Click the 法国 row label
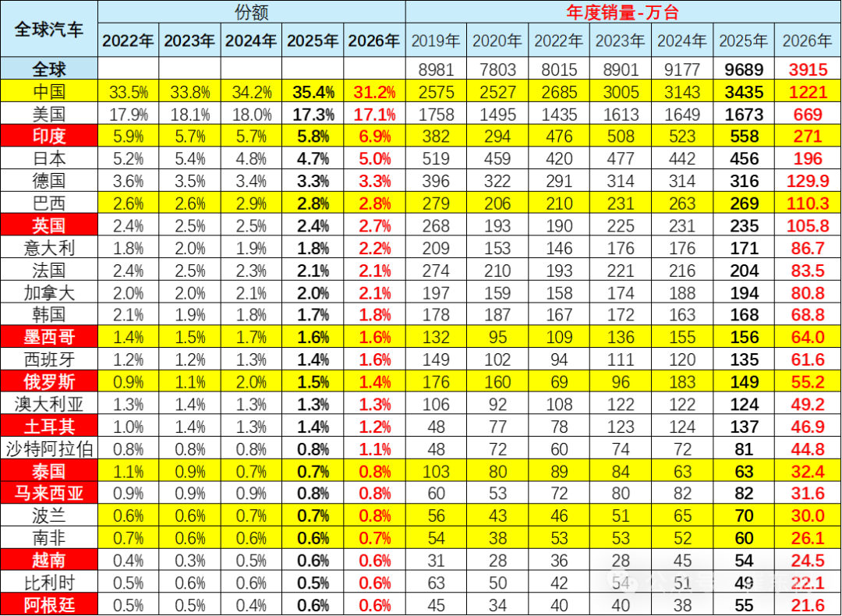Viewport: 842px width, 616px height. coord(49,270)
